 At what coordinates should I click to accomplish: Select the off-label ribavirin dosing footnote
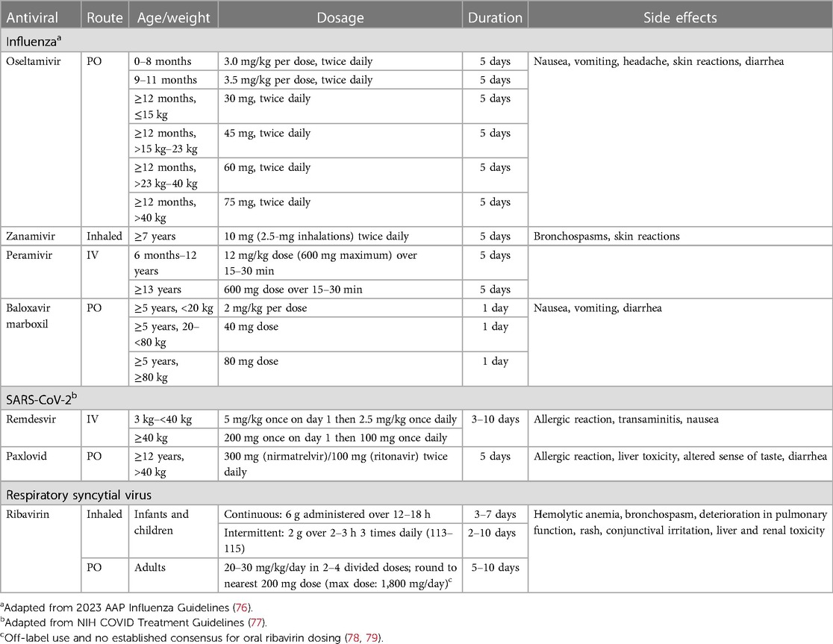[x=191, y=637]
